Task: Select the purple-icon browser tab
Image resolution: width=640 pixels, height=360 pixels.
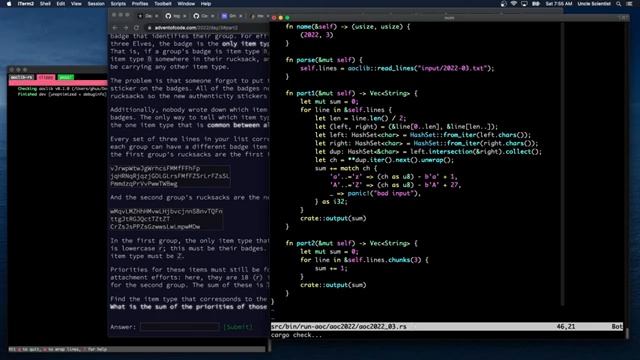Action: 231,16
